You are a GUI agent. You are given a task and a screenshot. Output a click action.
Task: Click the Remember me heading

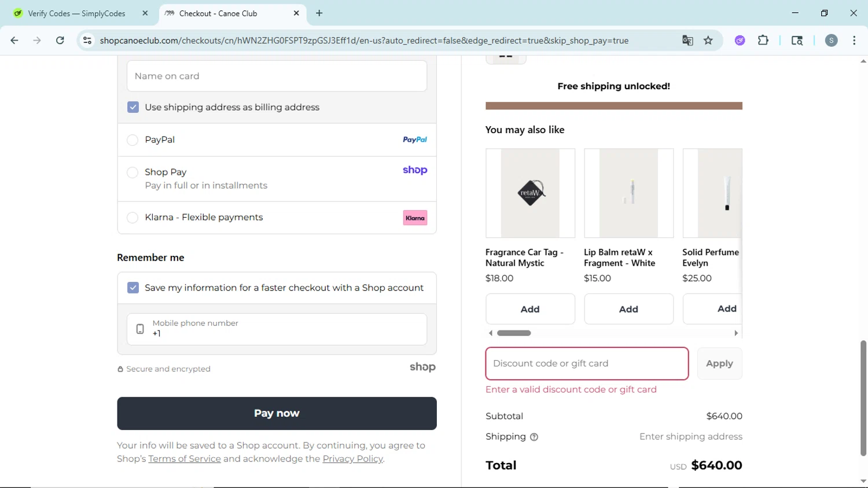[x=150, y=258]
